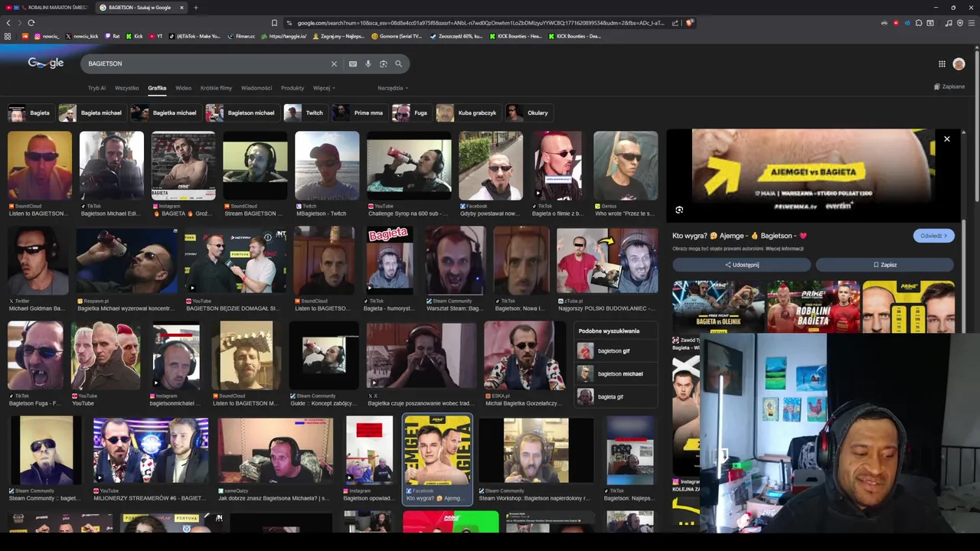Select the Grafika images tab
The image size is (980, 551).
[x=157, y=88]
